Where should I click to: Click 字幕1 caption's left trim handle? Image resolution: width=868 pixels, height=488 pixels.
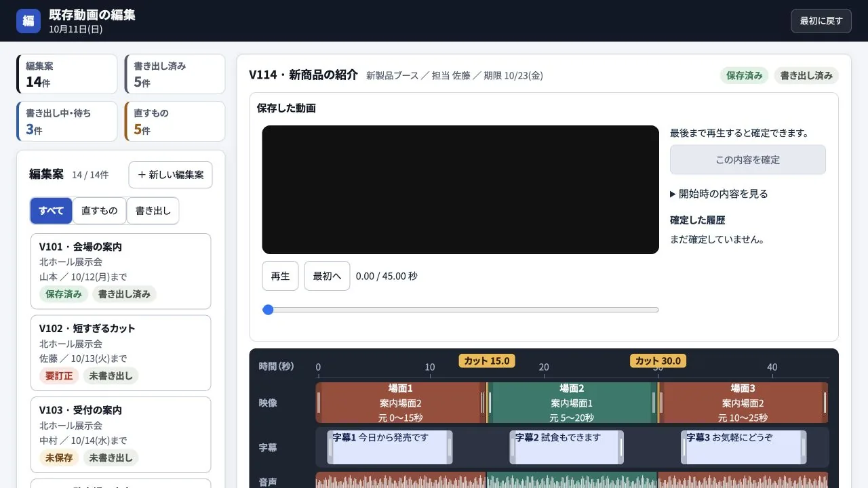(x=331, y=447)
